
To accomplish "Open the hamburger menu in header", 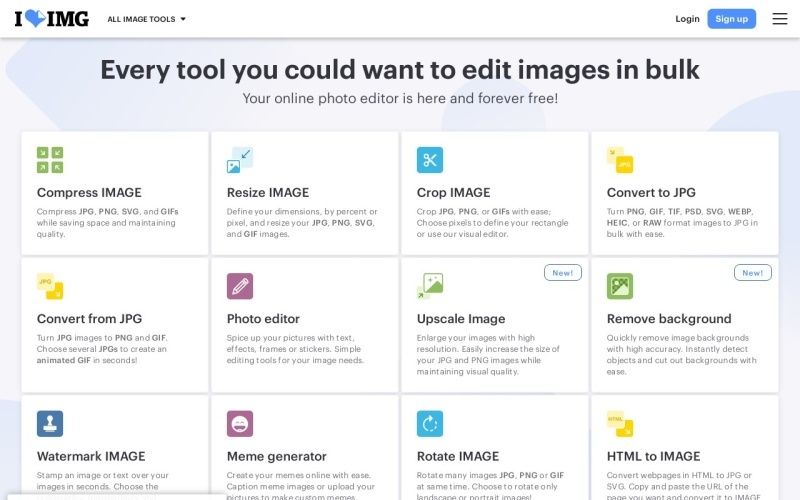I will pos(780,19).
